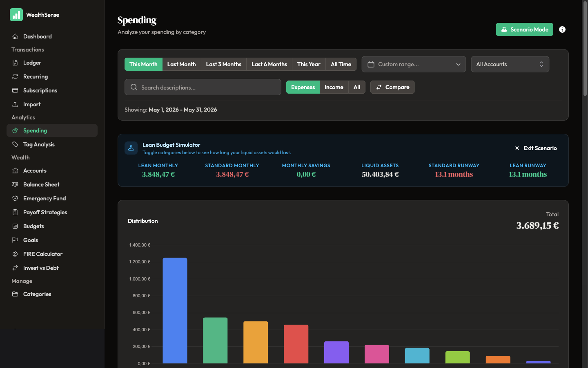The image size is (588, 368).
Task: Click the Standard Monthly 3.848,47 € value
Action: 232,174
